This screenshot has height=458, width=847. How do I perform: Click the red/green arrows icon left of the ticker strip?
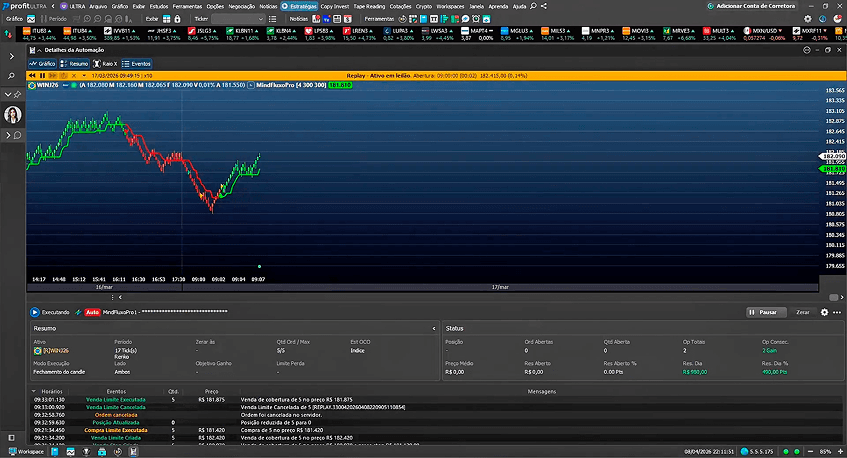pyautogui.click(x=8, y=34)
